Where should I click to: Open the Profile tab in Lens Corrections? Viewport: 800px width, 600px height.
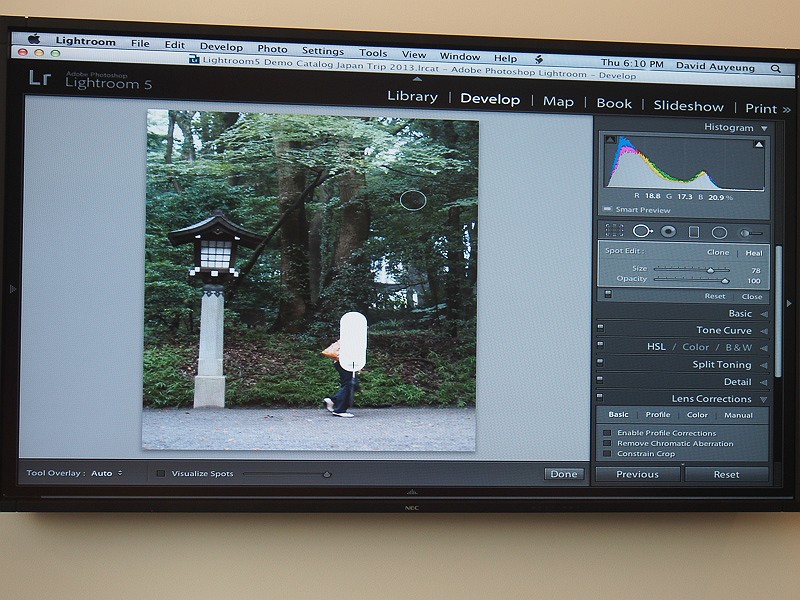(x=658, y=415)
